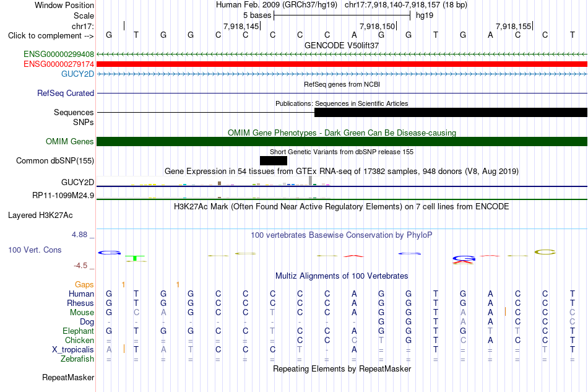Click the RepeatMasker track label

click(x=68, y=377)
